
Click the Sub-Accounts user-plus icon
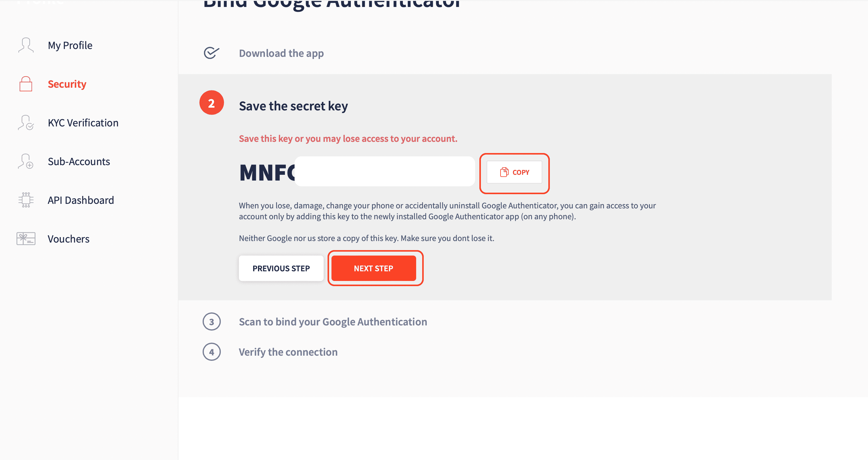(x=26, y=161)
